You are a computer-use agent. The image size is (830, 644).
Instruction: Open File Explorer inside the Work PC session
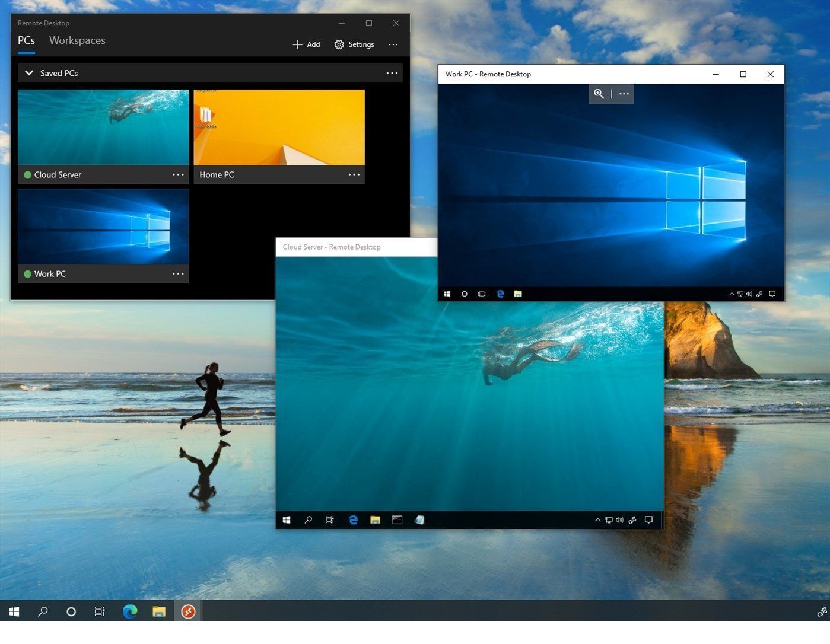pyautogui.click(x=517, y=294)
